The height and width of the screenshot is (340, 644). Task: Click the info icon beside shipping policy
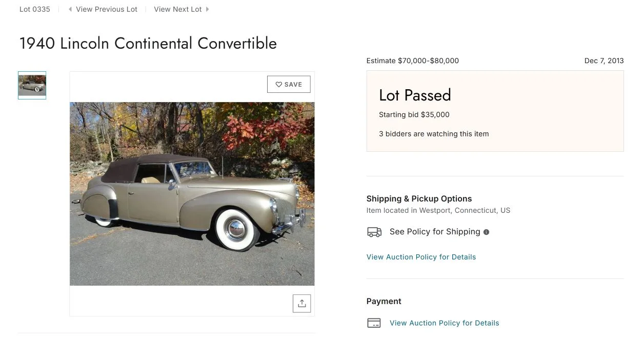486,232
